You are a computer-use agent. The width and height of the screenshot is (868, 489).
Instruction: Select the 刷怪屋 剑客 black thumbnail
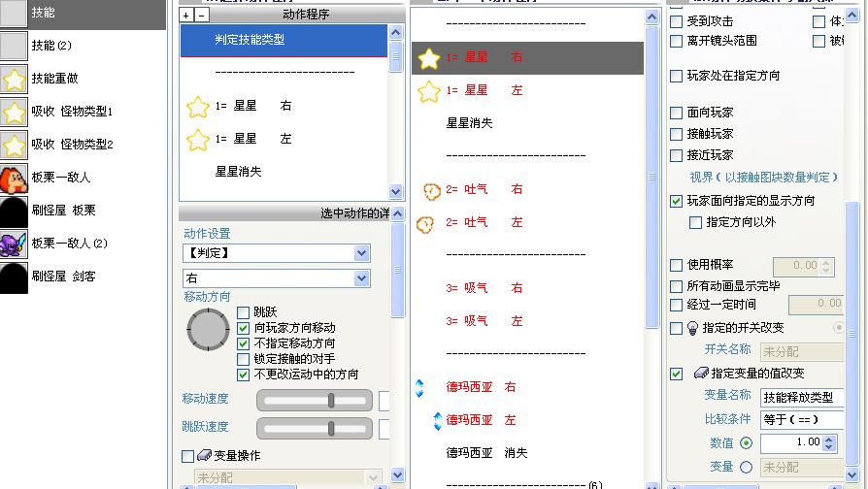[x=14, y=277]
